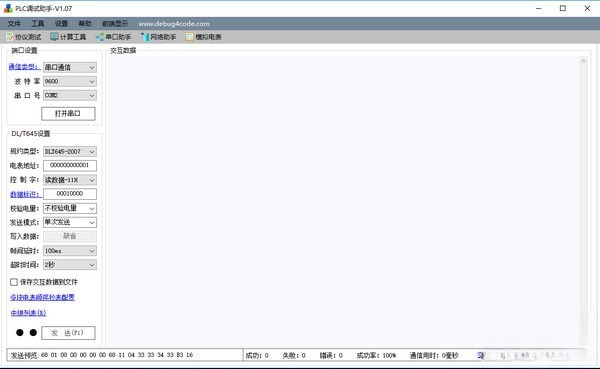
Task: Click the 协议测试 toolbar icon
Action: (x=10, y=37)
